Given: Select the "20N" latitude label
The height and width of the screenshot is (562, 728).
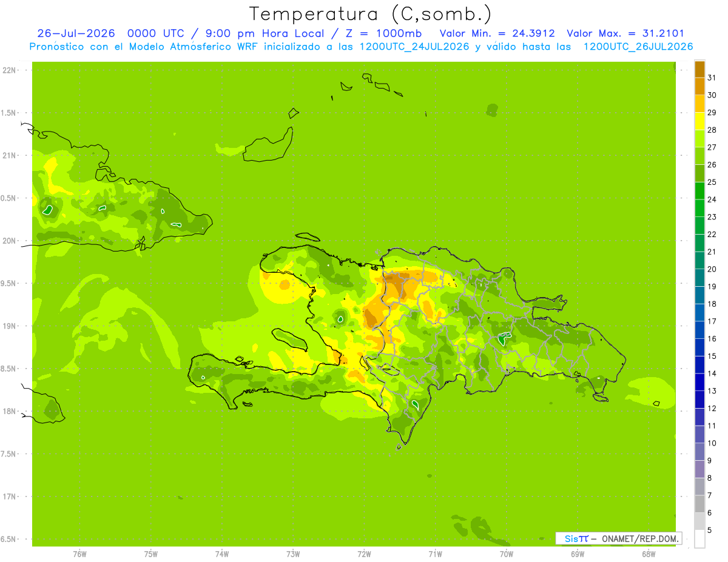Looking at the screenshot, I should tap(9, 241).
